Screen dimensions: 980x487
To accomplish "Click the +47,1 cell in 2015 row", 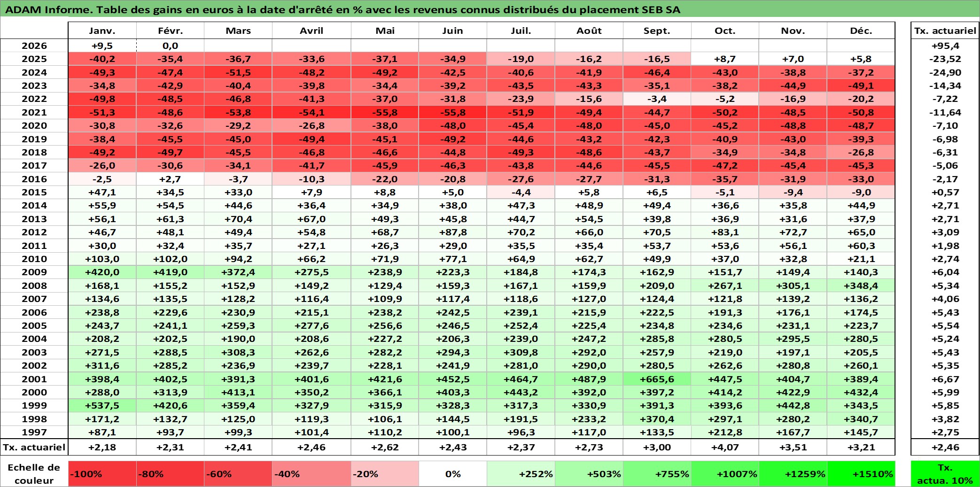I will pos(102,192).
